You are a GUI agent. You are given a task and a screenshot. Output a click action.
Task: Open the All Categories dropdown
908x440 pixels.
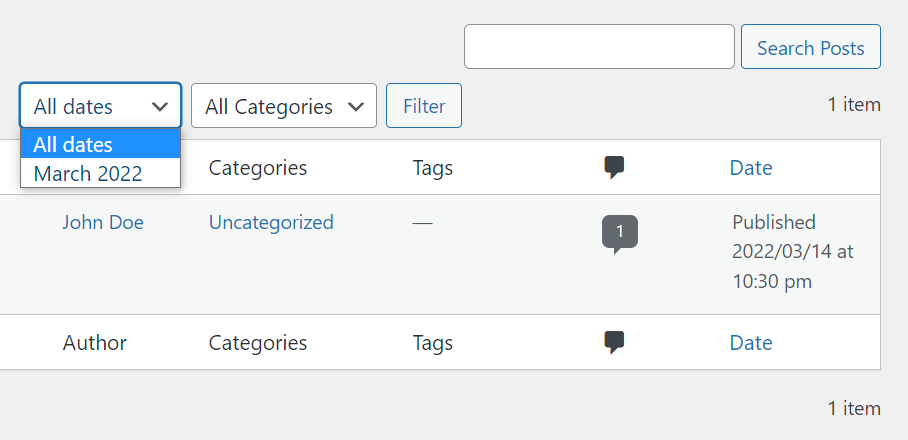click(284, 105)
